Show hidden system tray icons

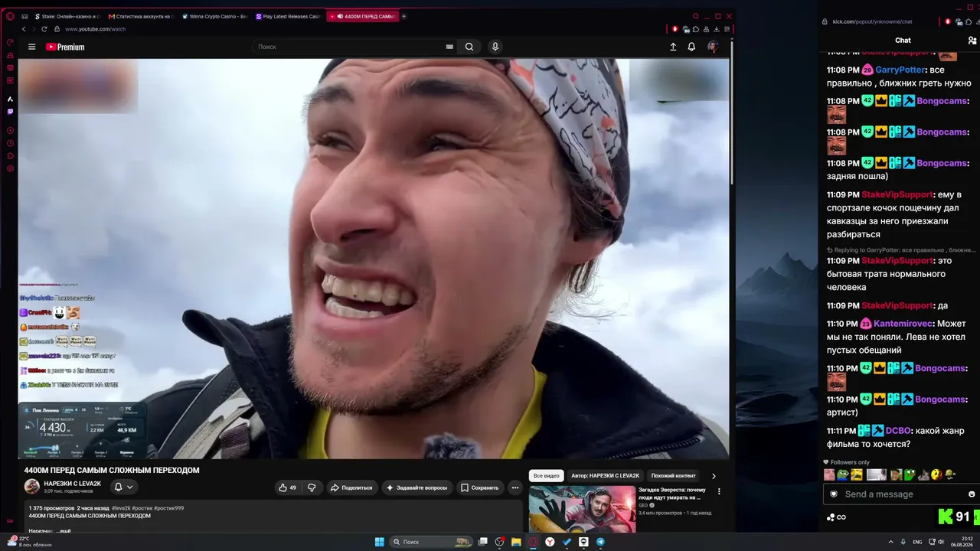(x=890, y=542)
